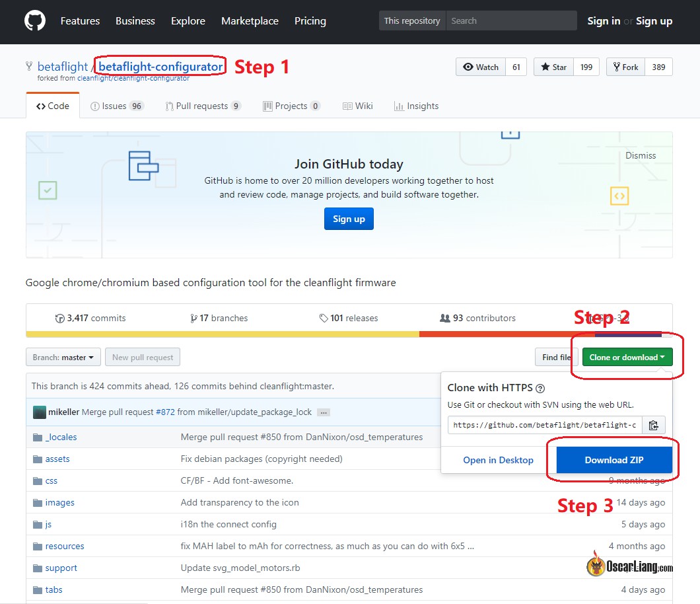Screen dimensions: 700x604
Task: Click the support folder icon
Action: point(38,568)
